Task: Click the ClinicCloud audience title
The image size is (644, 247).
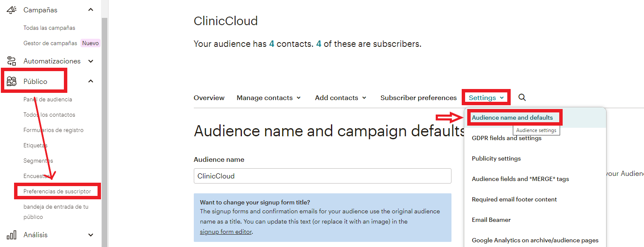Action: click(226, 21)
